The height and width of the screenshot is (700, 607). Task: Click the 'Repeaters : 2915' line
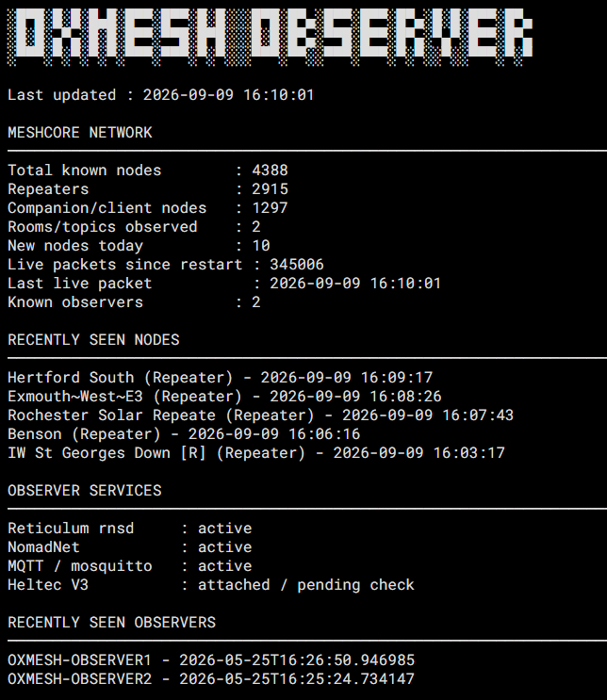click(148, 188)
